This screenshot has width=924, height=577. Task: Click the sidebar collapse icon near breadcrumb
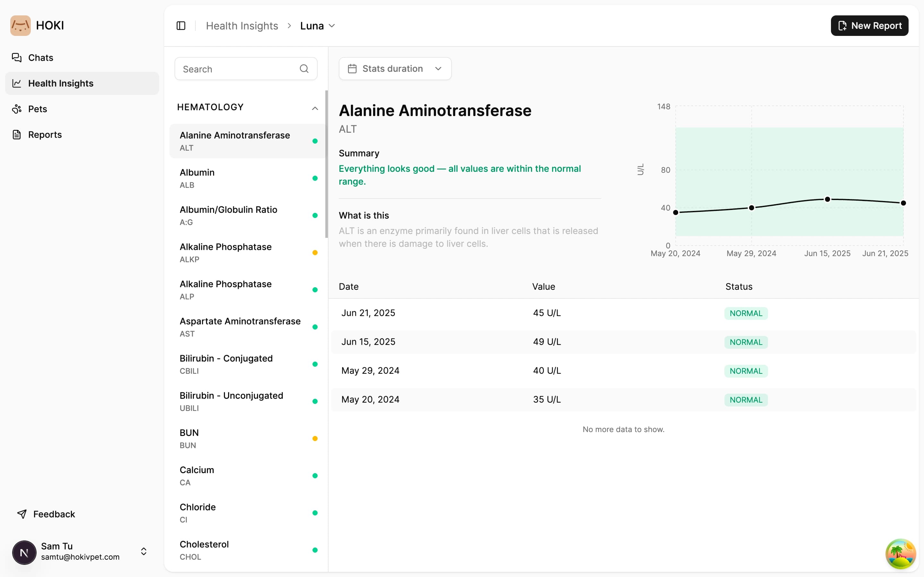[181, 26]
